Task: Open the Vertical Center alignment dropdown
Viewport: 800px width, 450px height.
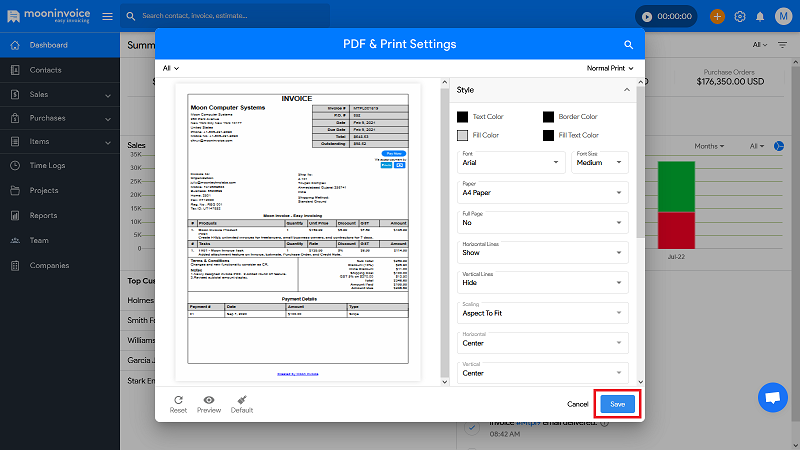Action: coord(542,373)
